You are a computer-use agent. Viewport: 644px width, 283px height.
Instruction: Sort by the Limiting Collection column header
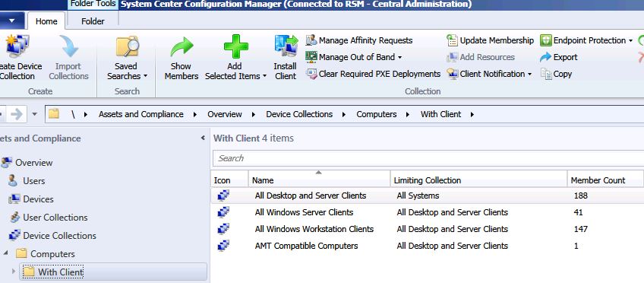(478, 179)
